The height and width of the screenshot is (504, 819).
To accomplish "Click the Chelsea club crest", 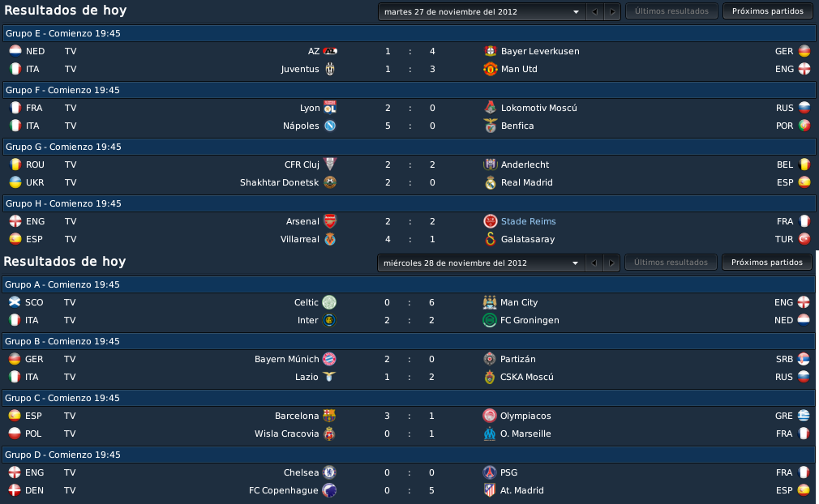I will pos(329,472).
